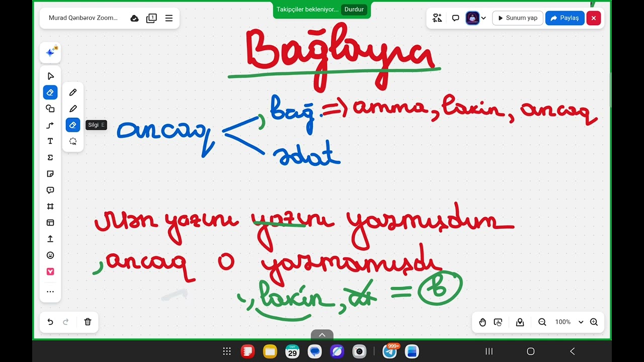Click the Durdur button
The image size is (644, 362).
pos(354,10)
